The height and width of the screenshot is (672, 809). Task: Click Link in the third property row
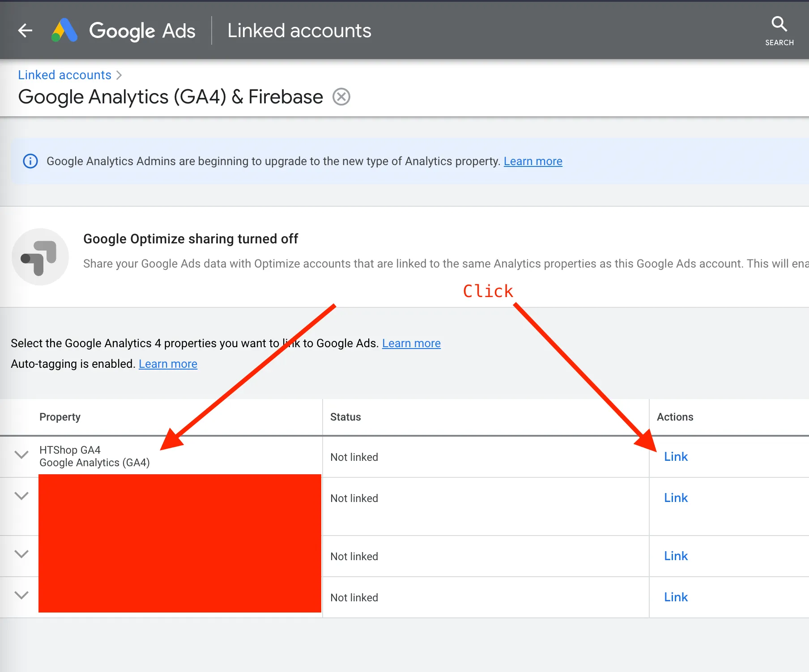pos(676,556)
